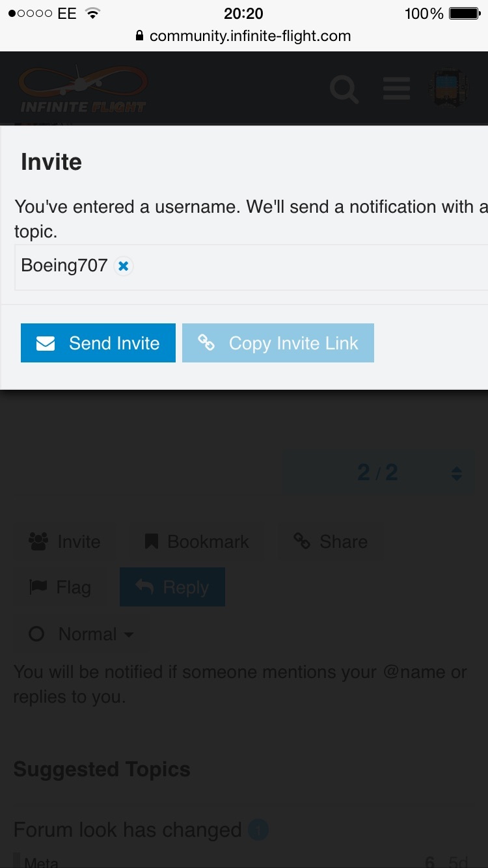Click the Invite button with people icon
Screen dimensions: 488x868
point(65,541)
